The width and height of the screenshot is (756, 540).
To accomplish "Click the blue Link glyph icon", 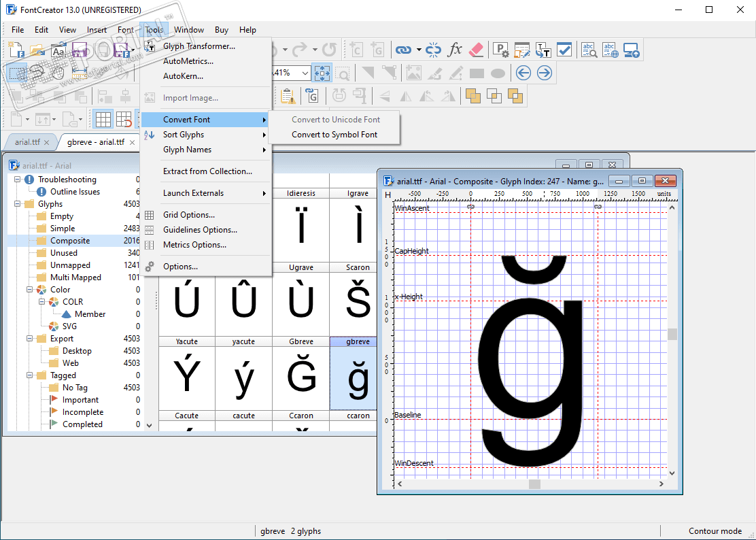I will pos(403,50).
